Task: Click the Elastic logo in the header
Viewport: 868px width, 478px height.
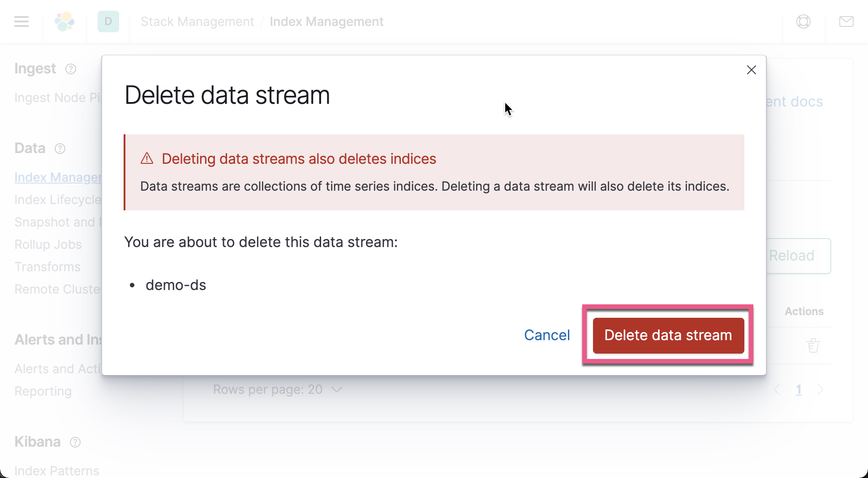Action: pos(64,21)
